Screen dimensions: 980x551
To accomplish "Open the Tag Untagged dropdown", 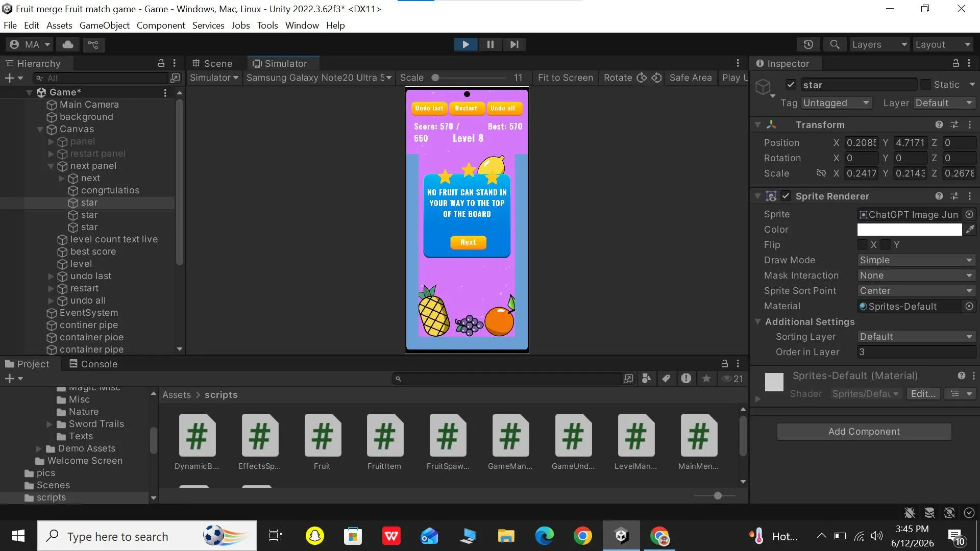I will click(837, 103).
